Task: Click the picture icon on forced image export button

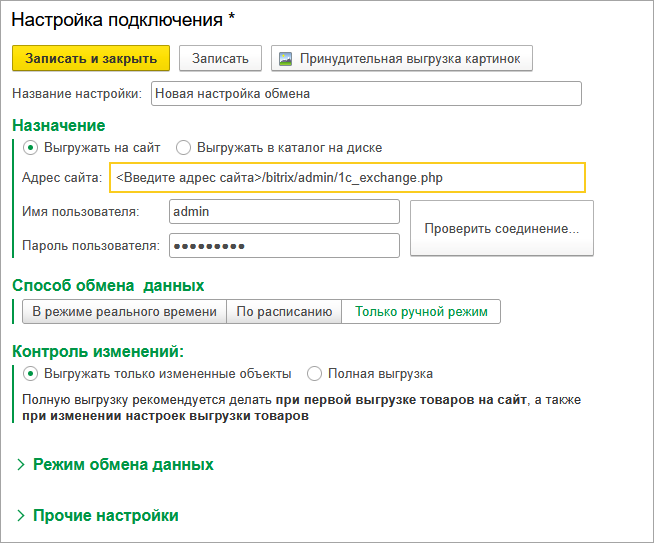Action: pos(285,58)
